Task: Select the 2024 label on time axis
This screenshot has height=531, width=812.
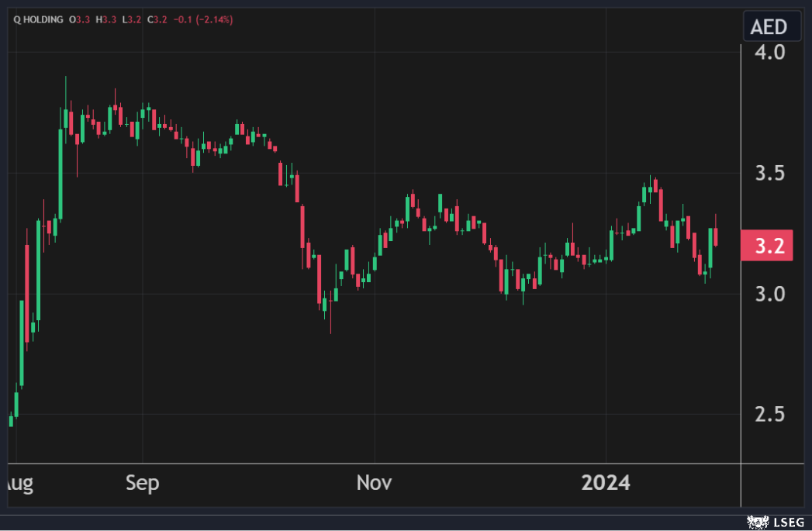Action: 606,483
